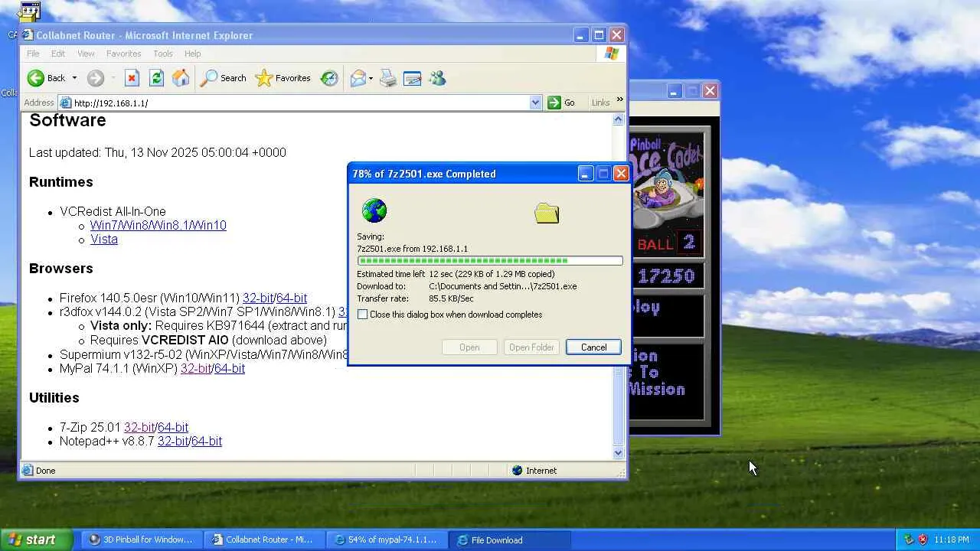This screenshot has width=980, height=551.
Task: Click the scroll-down arrow of the page
Action: click(x=619, y=452)
